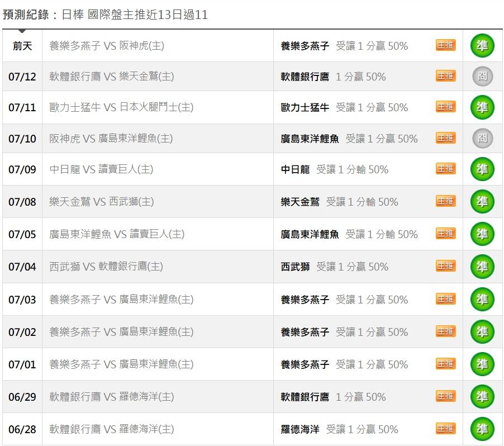Click the green 準 icon for 07/01
Screen dimensions: 504x446
[x=482, y=364]
